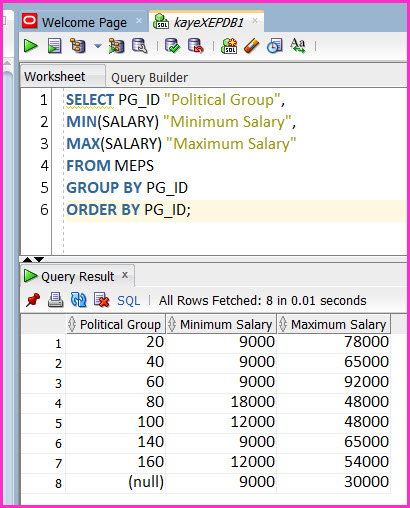
Task: Expand editor with the down triangle on divider
Action: coord(39,259)
